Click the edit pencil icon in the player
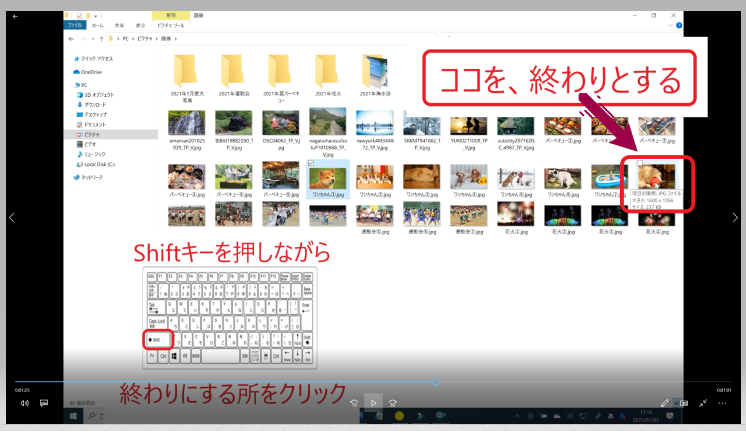Image resolution: width=746 pixels, height=431 pixels. point(665,403)
